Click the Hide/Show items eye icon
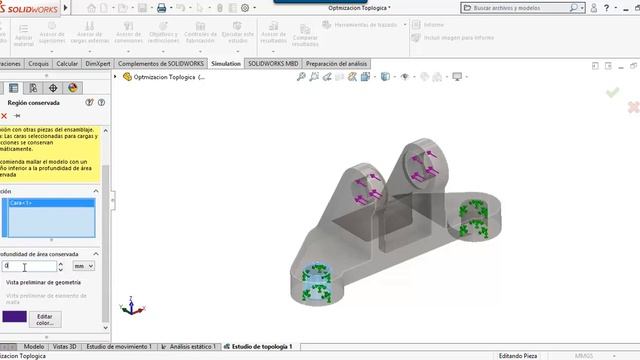This screenshot has width=640, height=360. tap(404, 76)
